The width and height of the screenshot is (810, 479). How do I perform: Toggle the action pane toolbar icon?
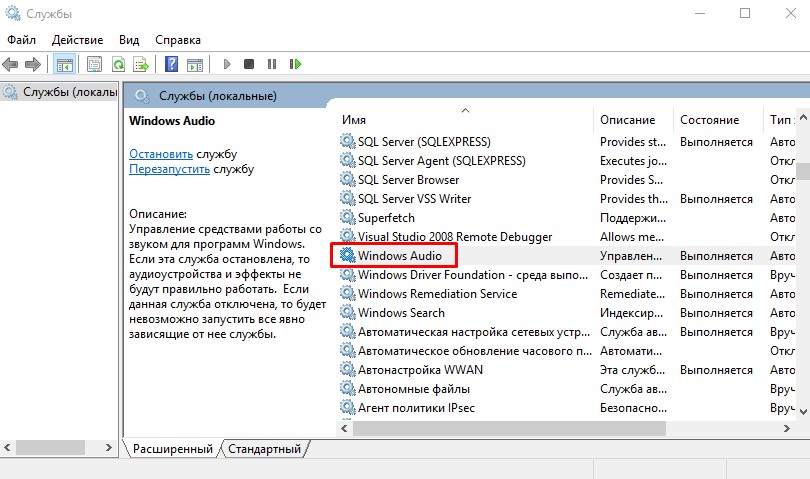coord(195,65)
